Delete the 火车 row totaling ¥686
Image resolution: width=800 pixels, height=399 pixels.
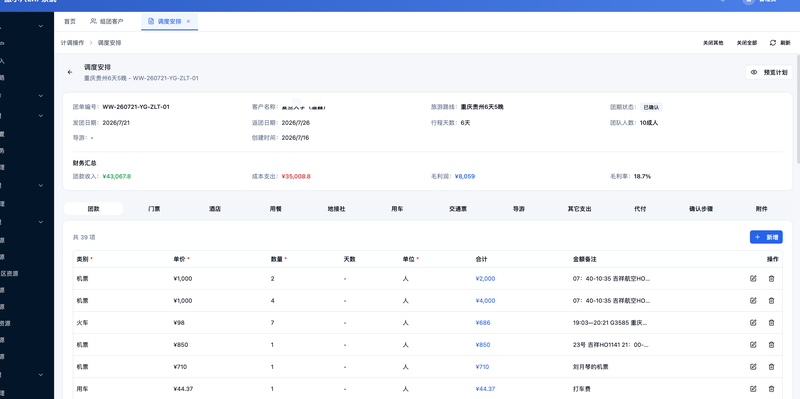click(x=771, y=322)
